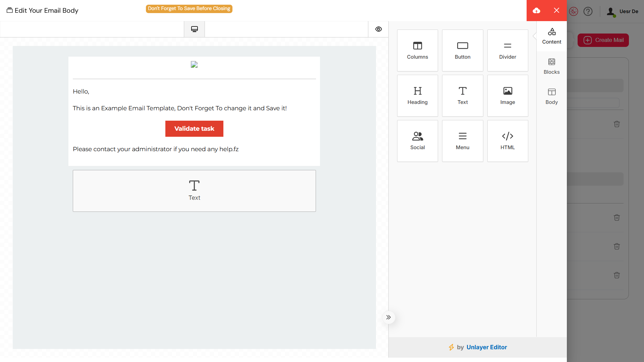The width and height of the screenshot is (644, 362).
Task: Open Unlayer Editor link in the footer
Action: [x=487, y=347]
